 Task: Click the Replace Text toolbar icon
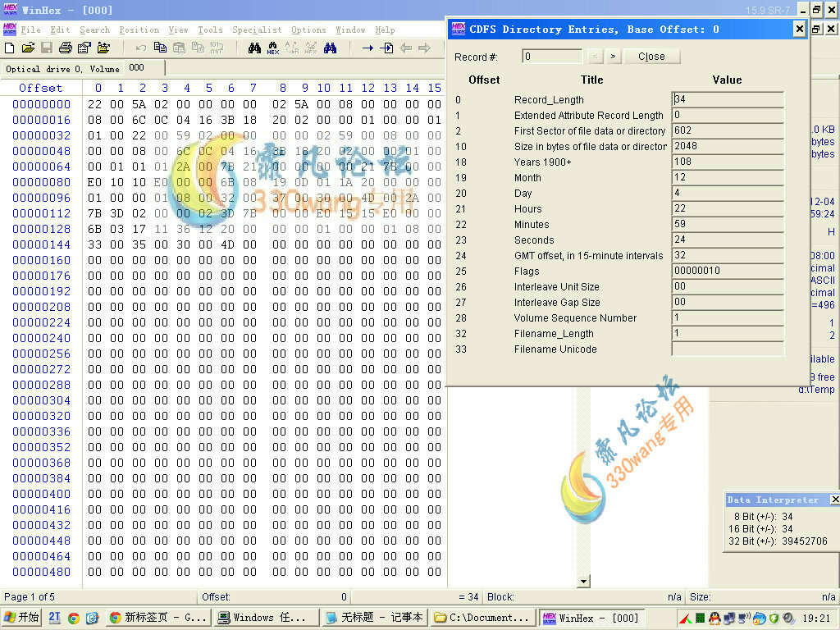click(x=292, y=48)
